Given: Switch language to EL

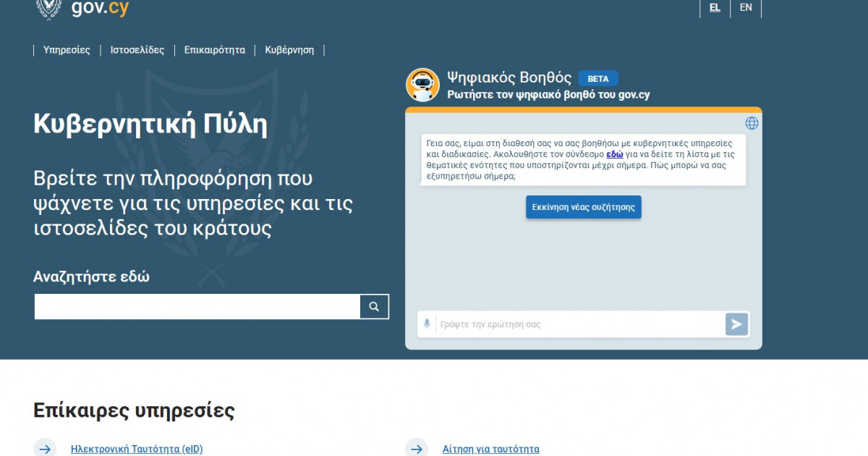Looking at the screenshot, I should click(x=715, y=7).
